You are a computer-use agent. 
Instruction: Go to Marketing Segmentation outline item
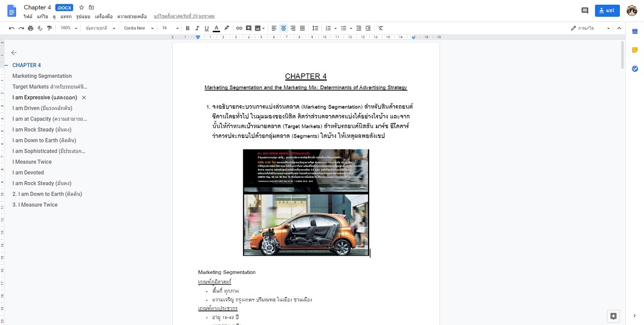tap(42, 76)
